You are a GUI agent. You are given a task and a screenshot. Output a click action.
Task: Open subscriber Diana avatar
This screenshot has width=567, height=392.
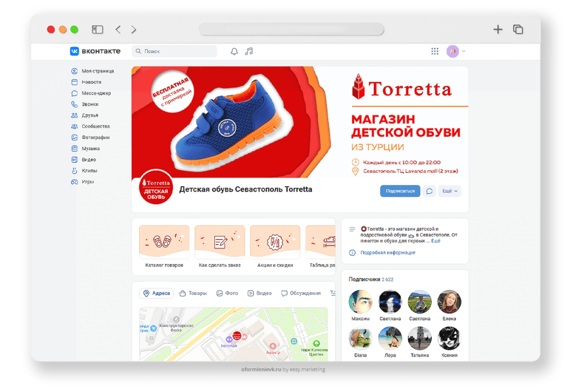click(x=360, y=338)
